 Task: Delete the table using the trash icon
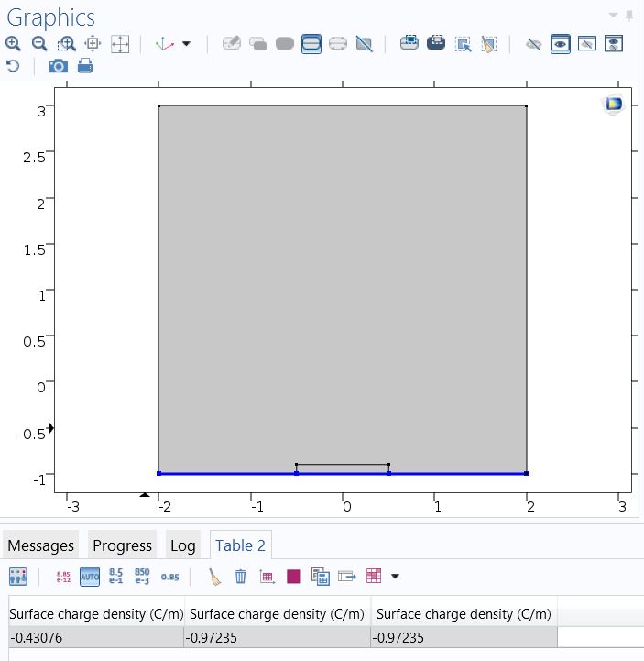[x=241, y=577]
